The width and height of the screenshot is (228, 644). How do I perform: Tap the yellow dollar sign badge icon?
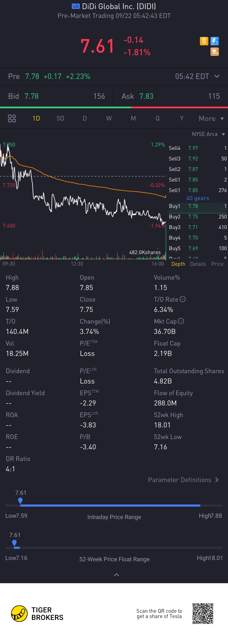(x=204, y=41)
